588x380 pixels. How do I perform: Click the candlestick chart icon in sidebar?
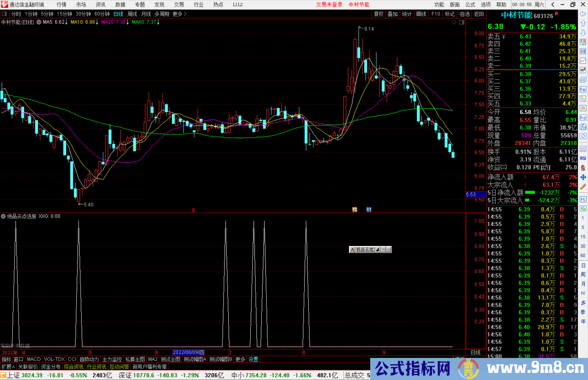tap(583, 70)
